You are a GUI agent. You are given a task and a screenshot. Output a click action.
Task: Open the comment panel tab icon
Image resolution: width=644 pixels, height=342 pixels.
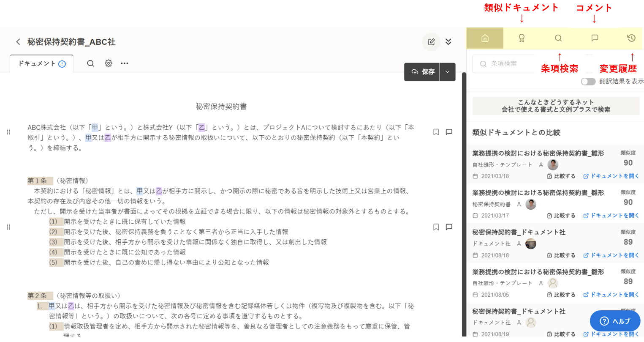tap(595, 38)
